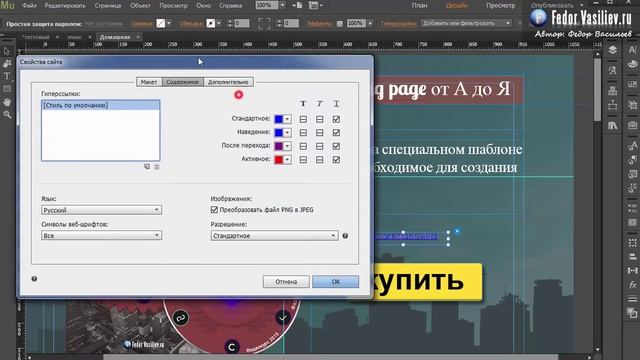640x360 pixels.
Task: Switch to Дизайн mode
Action: (x=457, y=5)
